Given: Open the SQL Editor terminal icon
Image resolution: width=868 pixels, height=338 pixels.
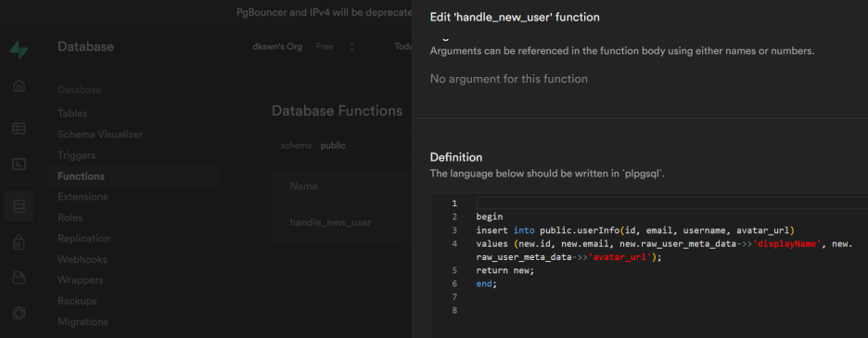Looking at the screenshot, I should click(19, 164).
